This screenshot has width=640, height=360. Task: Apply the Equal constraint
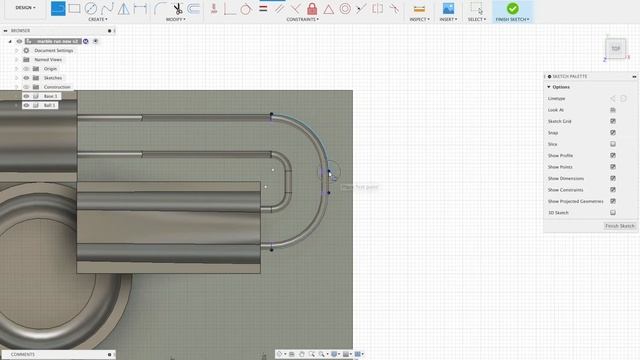(263, 9)
